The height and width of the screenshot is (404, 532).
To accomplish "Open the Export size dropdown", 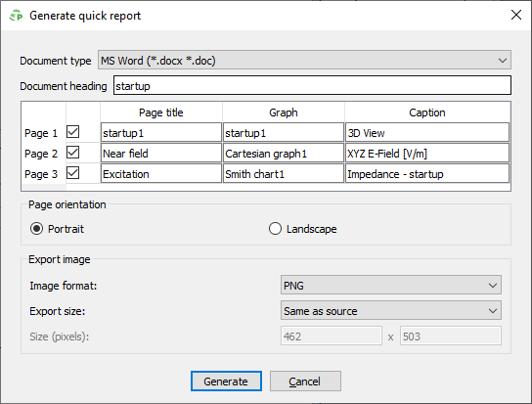I will (391, 311).
